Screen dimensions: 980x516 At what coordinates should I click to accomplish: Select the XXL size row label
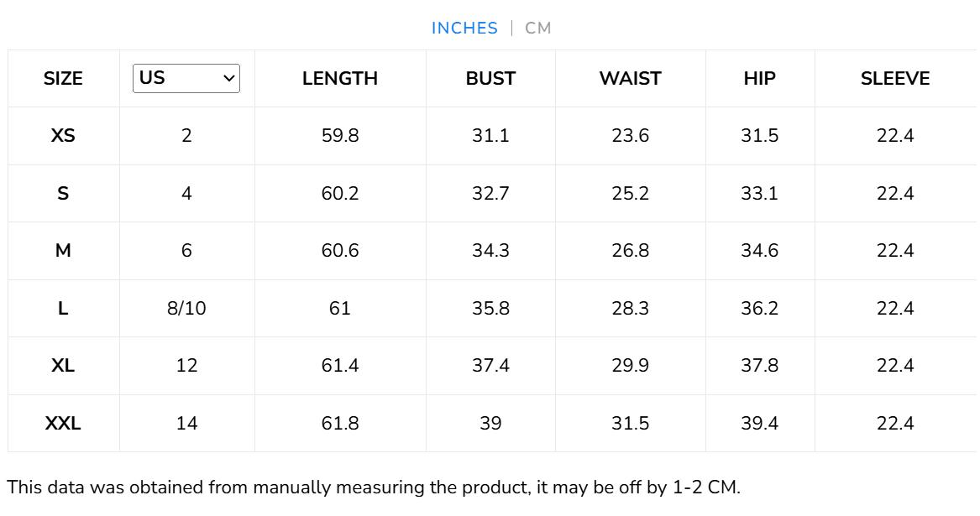coord(63,424)
